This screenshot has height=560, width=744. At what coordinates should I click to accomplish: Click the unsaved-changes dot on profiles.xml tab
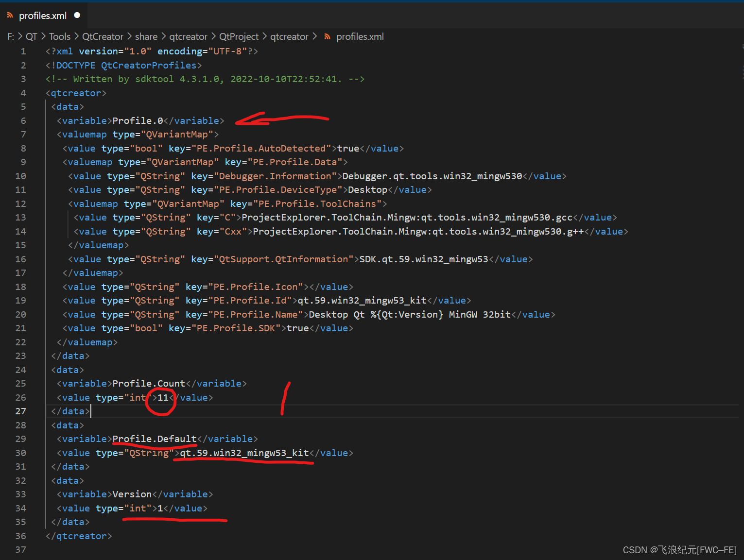pyautogui.click(x=77, y=16)
